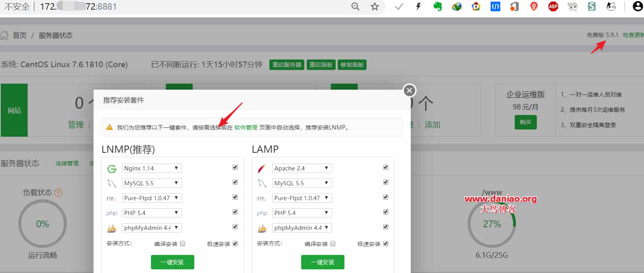Open the red map pin extension
This screenshot has width=644, height=273.
click(x=534, y=6)
